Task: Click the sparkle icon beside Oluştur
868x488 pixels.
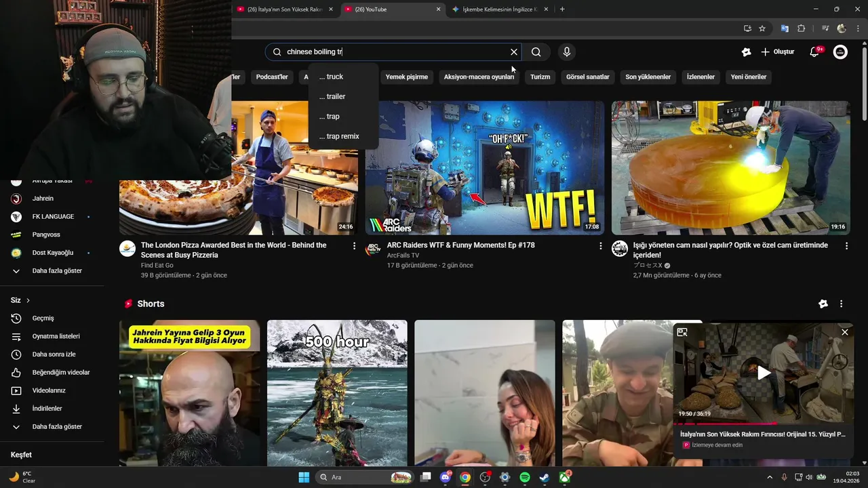Action: point(747,52)
